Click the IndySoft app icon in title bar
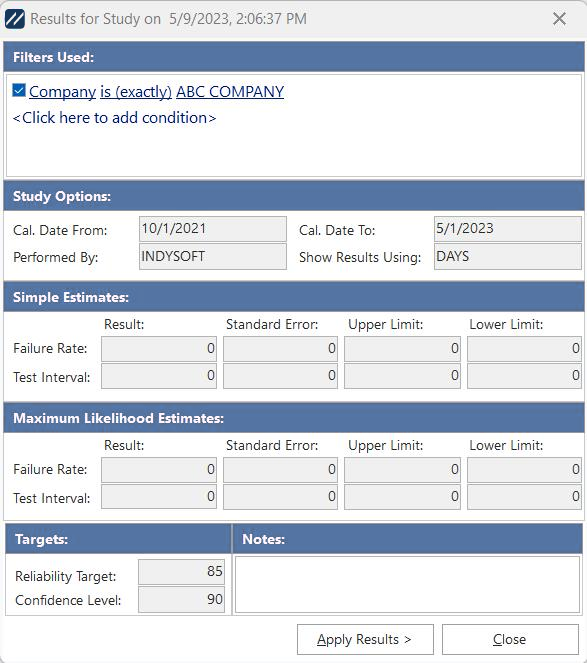The height and width of the screenshot is (663, 587). tap(15, 19)
